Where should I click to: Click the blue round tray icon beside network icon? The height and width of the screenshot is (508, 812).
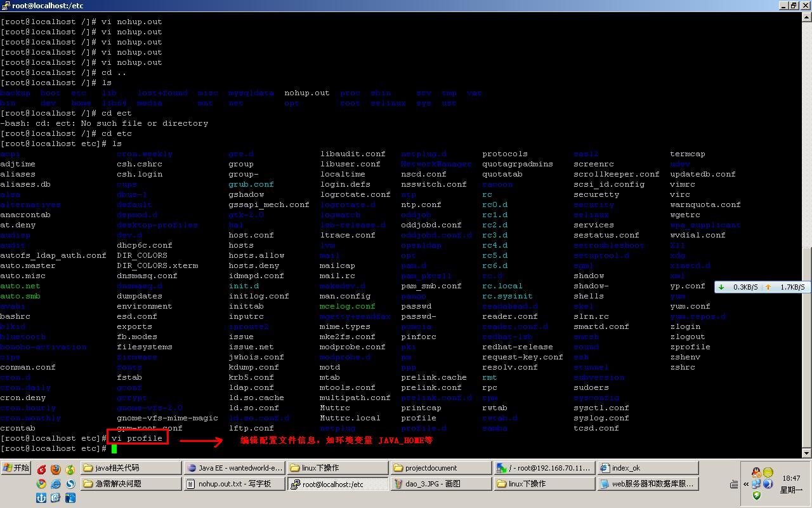(x=768, y=484)
